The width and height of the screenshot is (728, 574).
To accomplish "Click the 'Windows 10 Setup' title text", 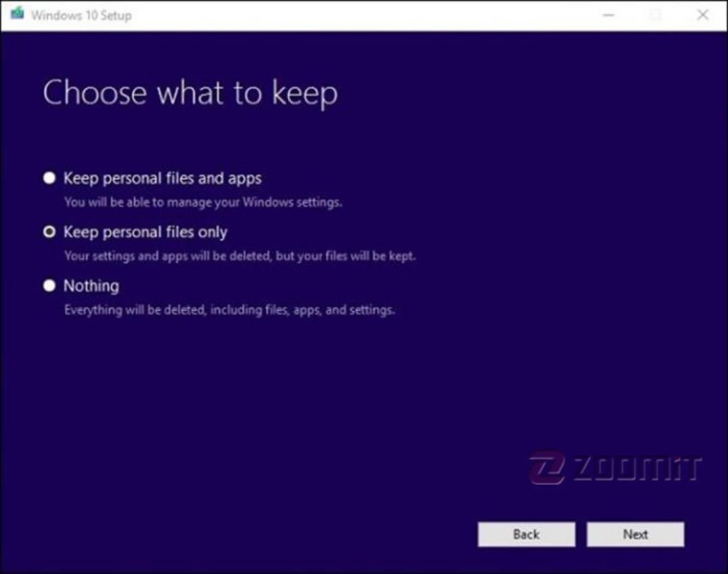I will click(x=82, y=15).
